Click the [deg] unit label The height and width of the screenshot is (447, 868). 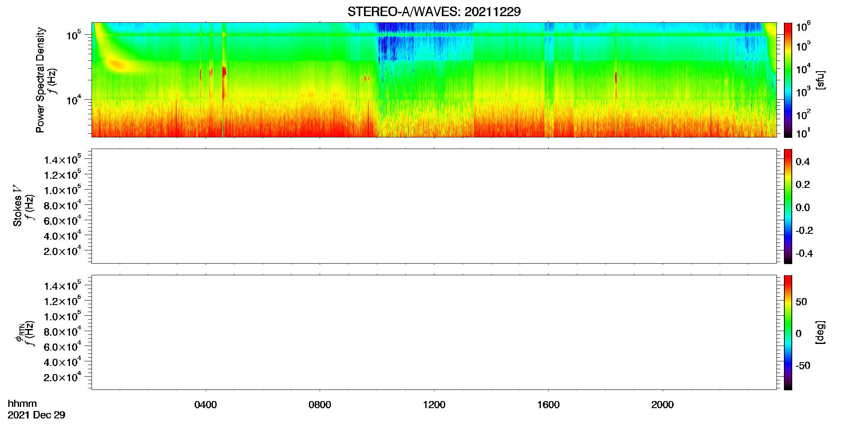click(820, 332)
